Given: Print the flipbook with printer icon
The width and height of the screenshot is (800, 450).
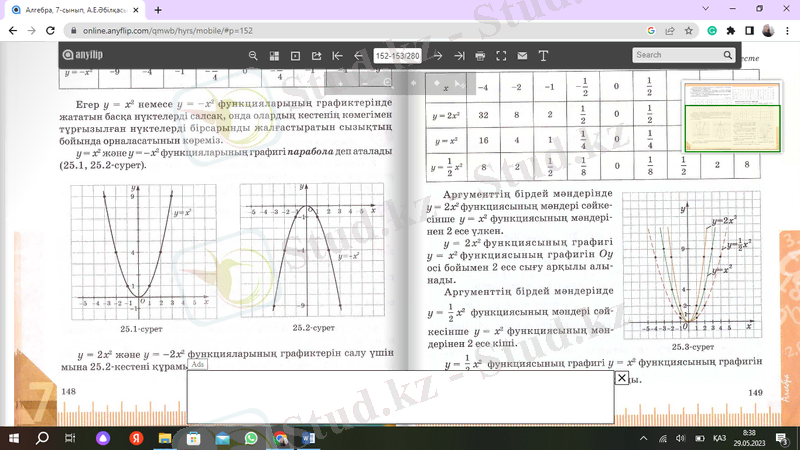Looking at the screenshot, I should point(480,55).
